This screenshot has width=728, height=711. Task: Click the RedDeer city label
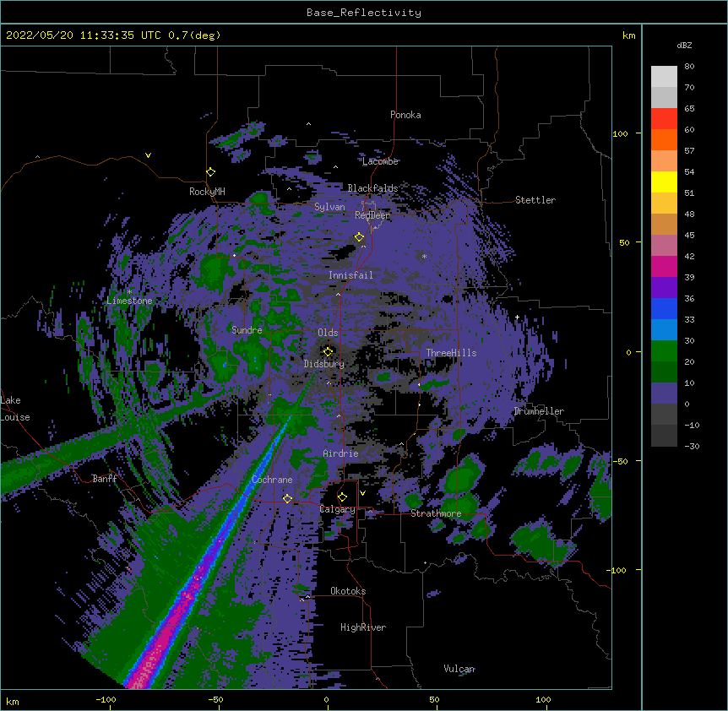coord(372,215)
